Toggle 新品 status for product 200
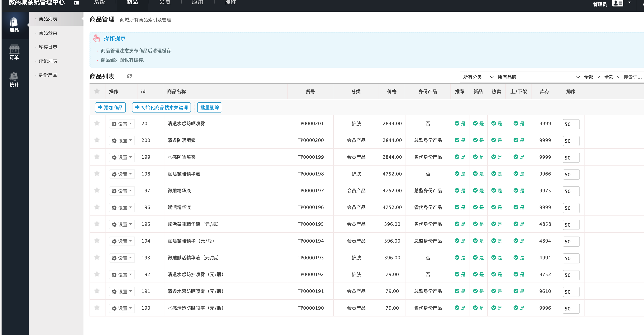The height and width of the screenshot is (335, 644). pyautogui.click(x=478, y=140)
